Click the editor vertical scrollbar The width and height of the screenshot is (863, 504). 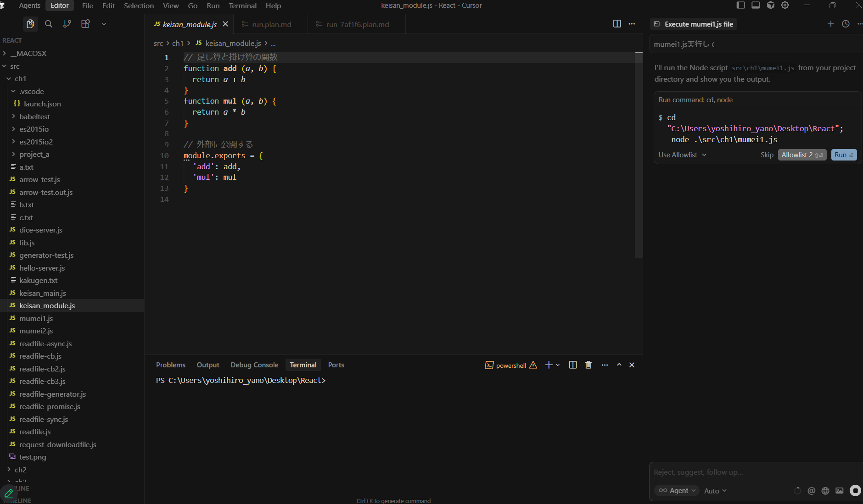[x=639, y=155]
